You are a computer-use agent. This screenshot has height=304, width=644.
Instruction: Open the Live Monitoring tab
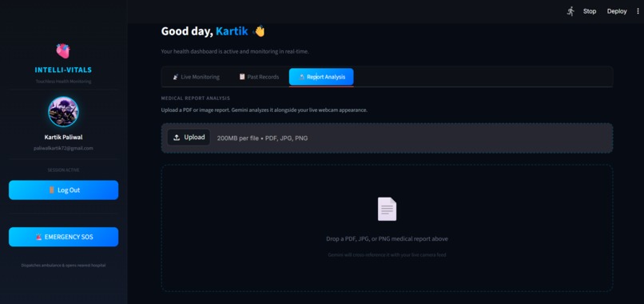196,77
